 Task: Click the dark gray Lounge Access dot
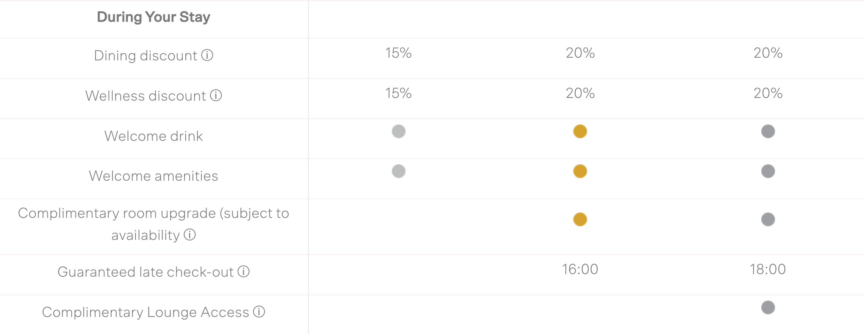coord(768,307)
